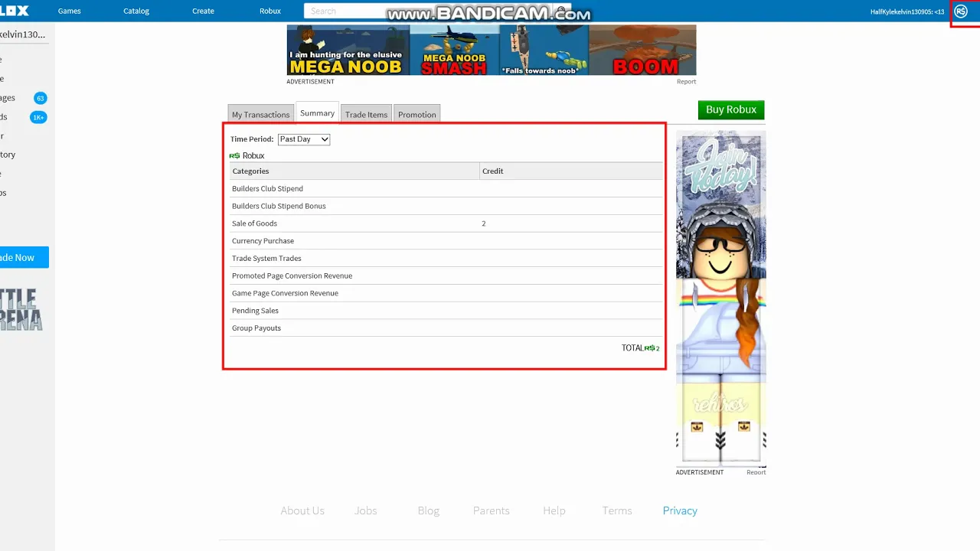The image size is (980, 551).
Task: Open the Help footer link
Action: coord(554,510)
